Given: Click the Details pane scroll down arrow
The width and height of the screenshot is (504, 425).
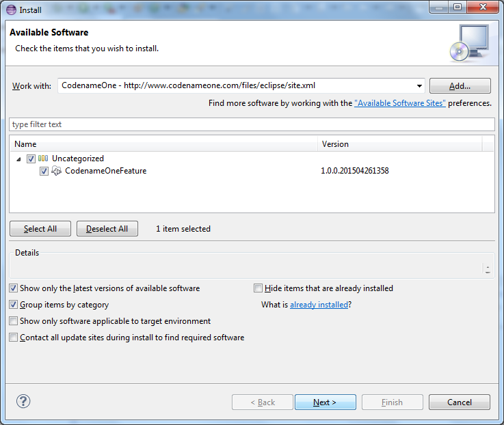Looking at the screenshot, I should [x=488, y=272].
